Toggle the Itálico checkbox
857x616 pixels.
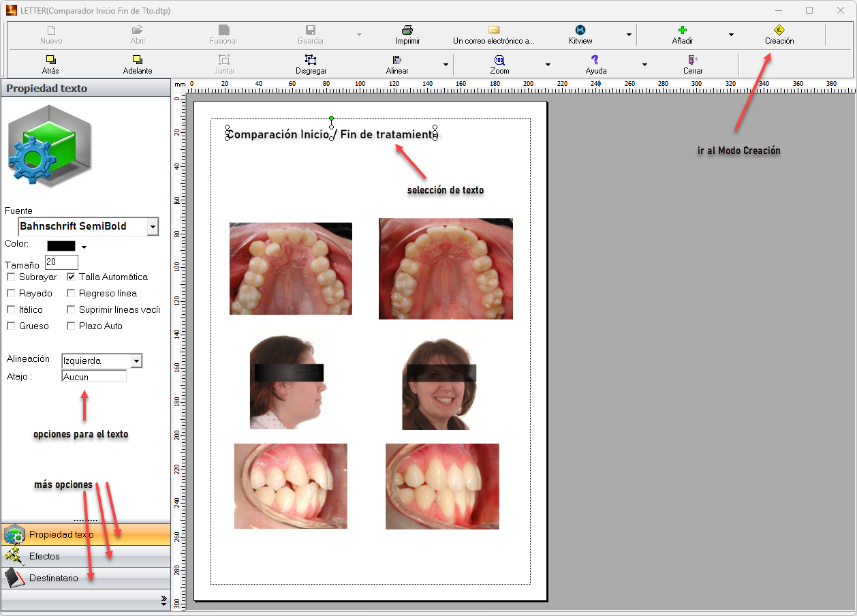pyautogui.click(x=11, y=310)
